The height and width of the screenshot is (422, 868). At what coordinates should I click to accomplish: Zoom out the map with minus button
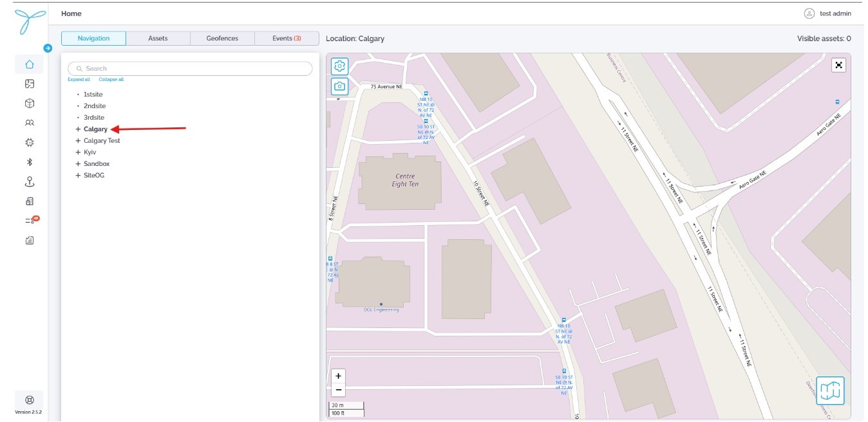[x=338, y=390]
